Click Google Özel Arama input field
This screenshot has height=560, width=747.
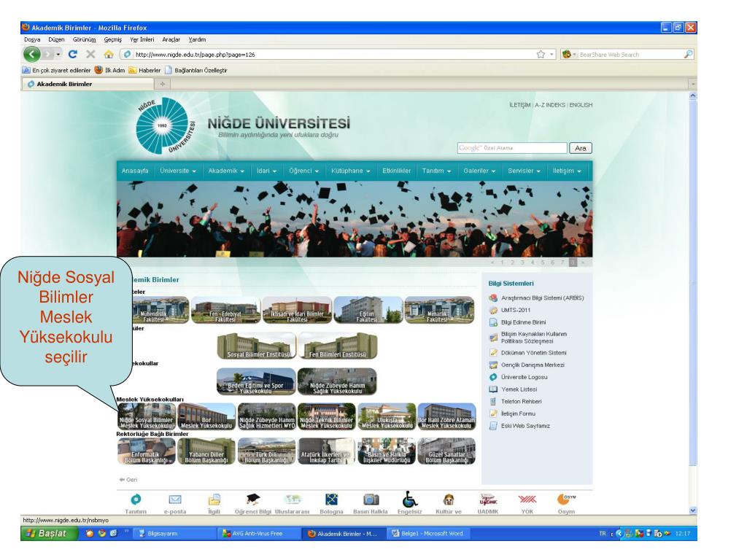[512, 148]
